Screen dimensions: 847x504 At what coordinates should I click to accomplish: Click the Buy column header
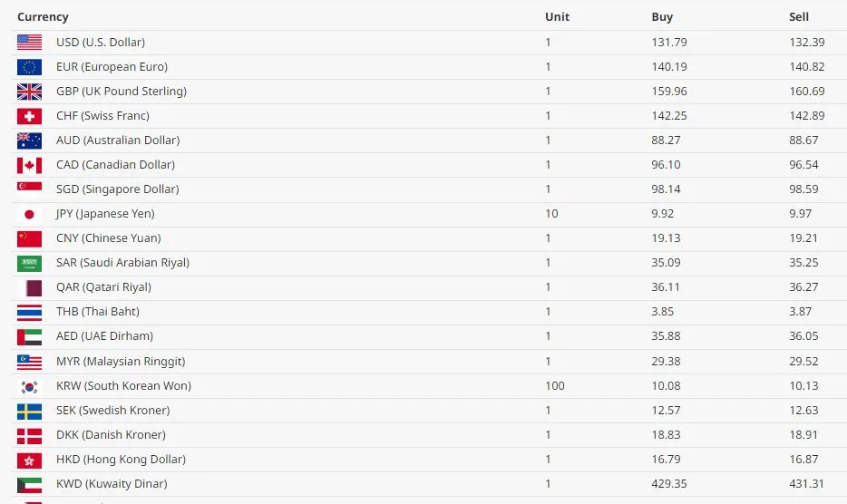tap(662, 16)
